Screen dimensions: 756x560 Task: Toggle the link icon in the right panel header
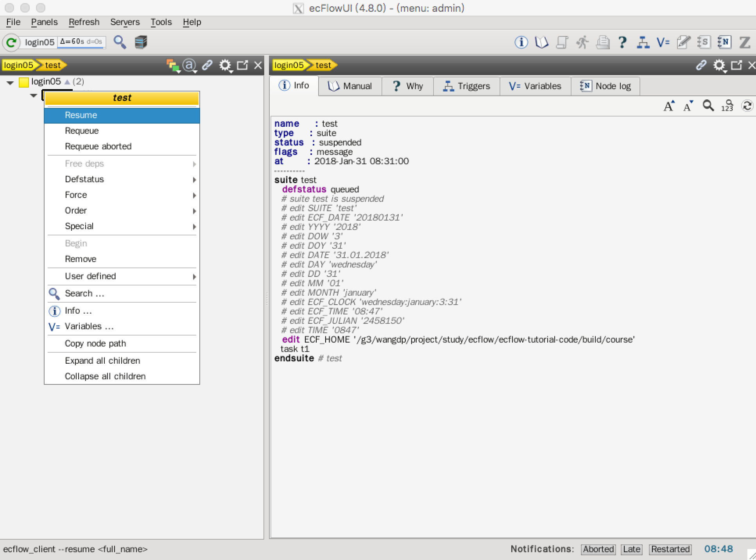point(701,65)
